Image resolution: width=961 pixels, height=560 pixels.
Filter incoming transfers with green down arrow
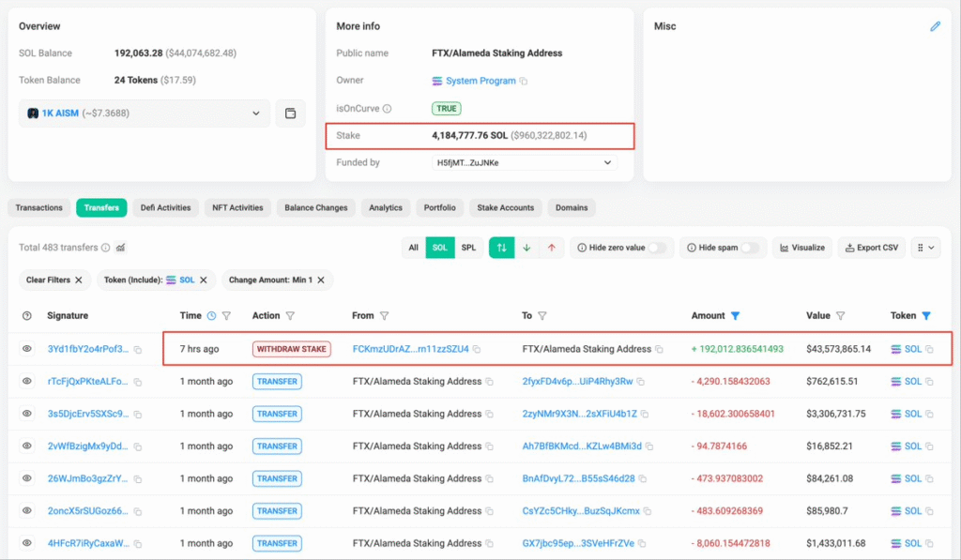[x=526, y=248]
